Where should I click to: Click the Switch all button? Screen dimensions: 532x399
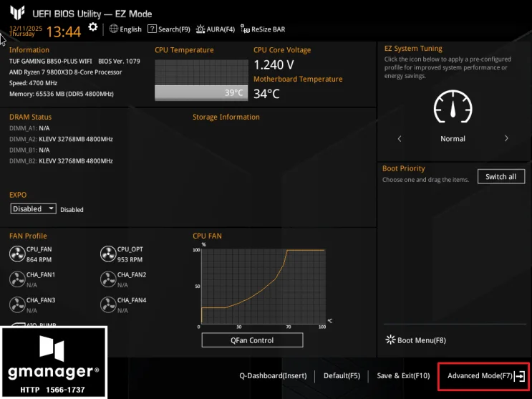point(501,177)
